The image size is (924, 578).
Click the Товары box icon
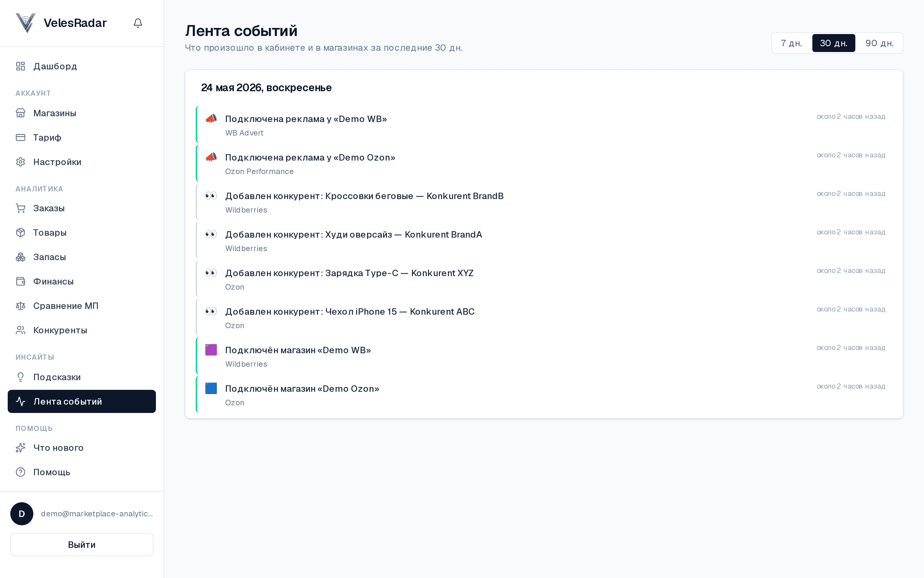[x=21, y=232]
